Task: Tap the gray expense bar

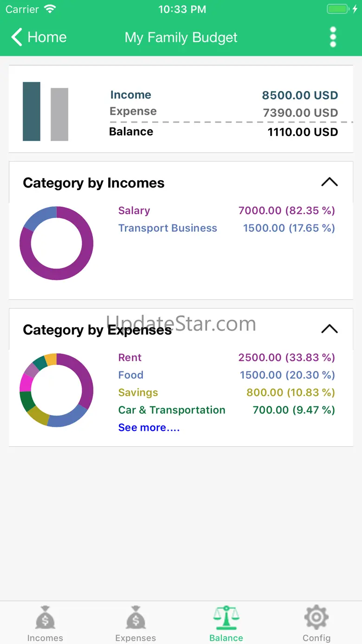Action: click(x=59, y=114)
